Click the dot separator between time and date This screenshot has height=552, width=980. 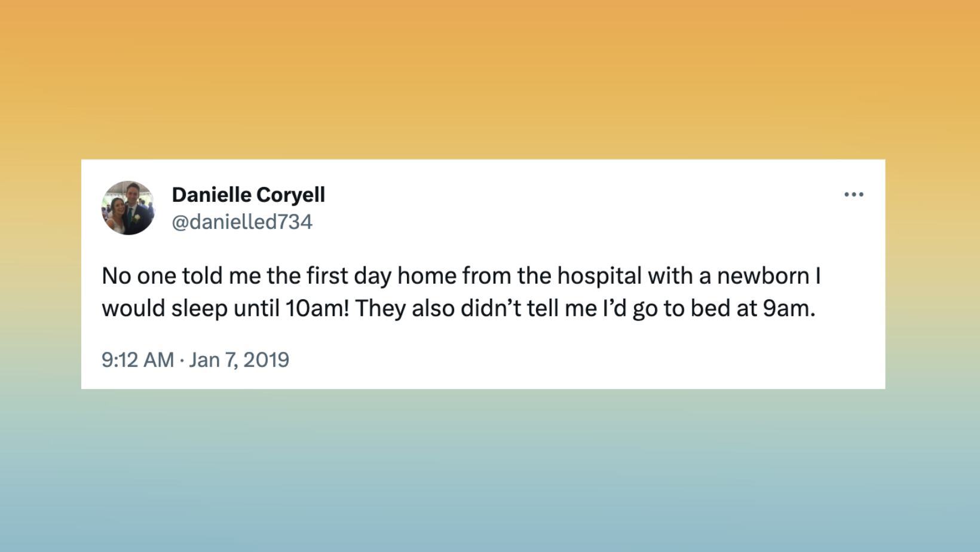182,360
